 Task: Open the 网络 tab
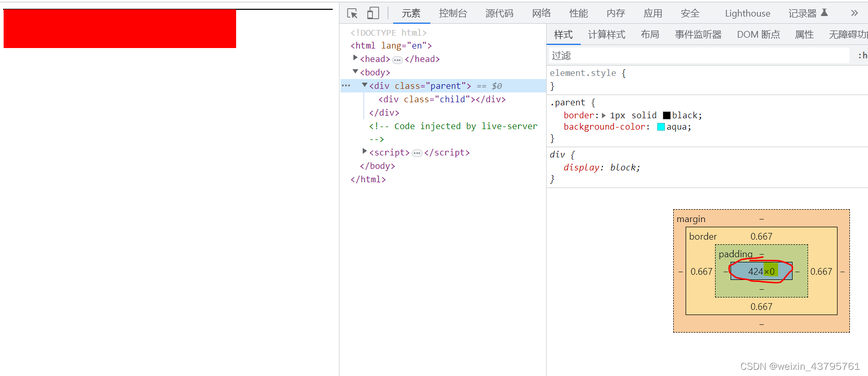coord(541,13)
